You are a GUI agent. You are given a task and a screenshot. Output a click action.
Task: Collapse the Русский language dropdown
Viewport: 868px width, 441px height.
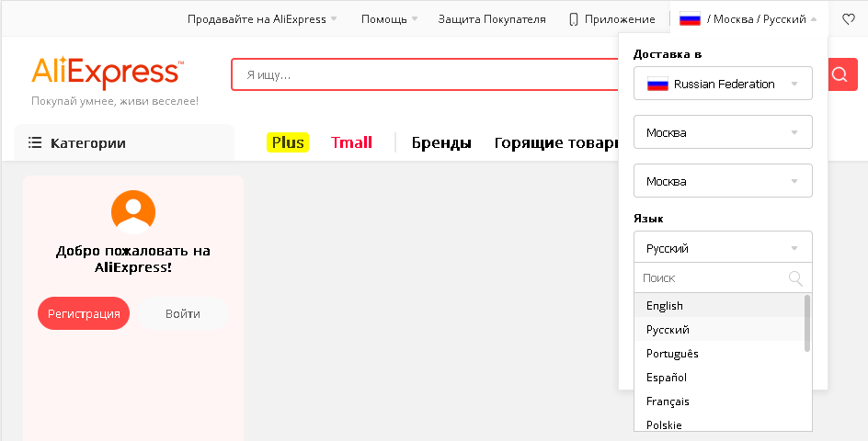tap(723, 247)
